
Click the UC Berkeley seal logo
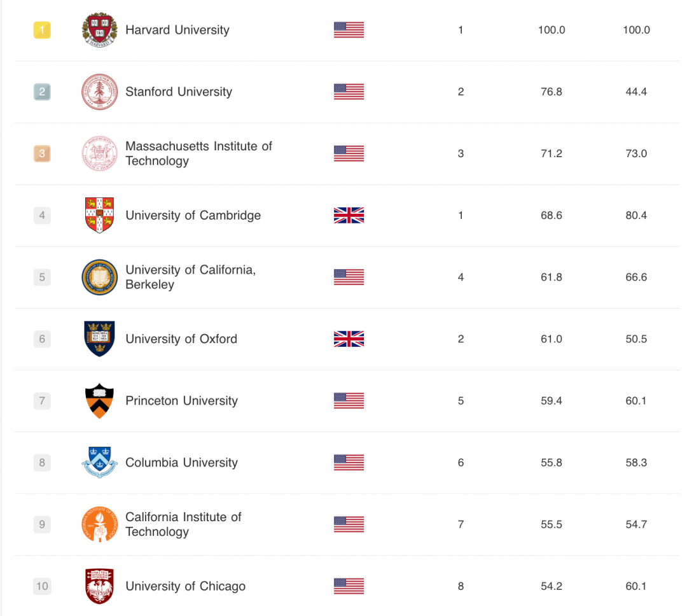pyautogui.click(x=100, y=277)
